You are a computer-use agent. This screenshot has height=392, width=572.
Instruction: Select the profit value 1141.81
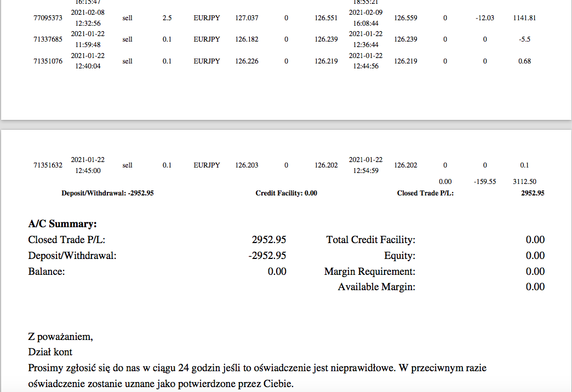(x=524, y=18)
